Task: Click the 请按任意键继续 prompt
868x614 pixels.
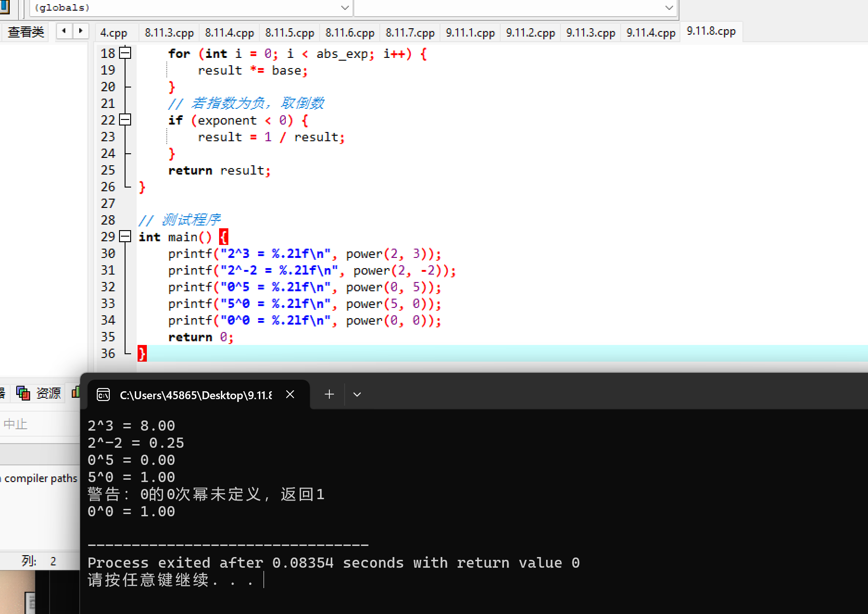Action: point(171,580)
